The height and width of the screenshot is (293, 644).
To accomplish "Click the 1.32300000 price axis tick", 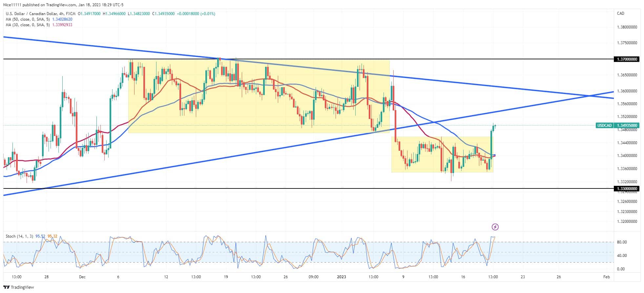I will coord(627,212).
